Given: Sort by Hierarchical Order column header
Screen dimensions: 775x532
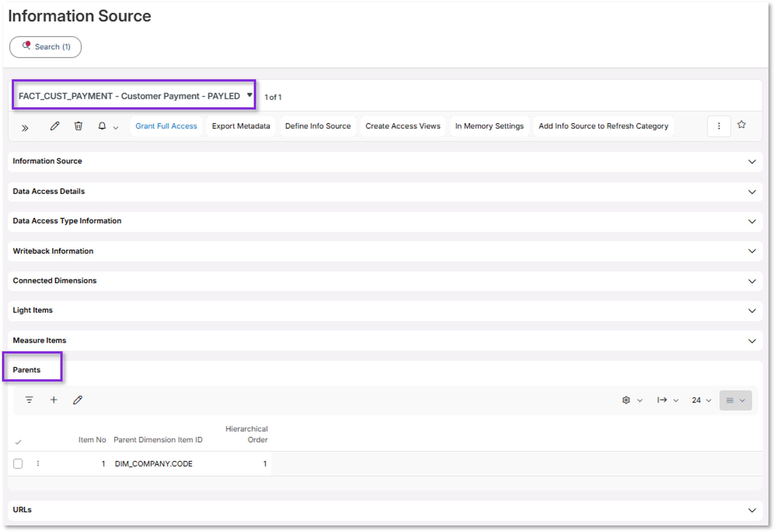Looking at the screenshot, I should point(247,434).
